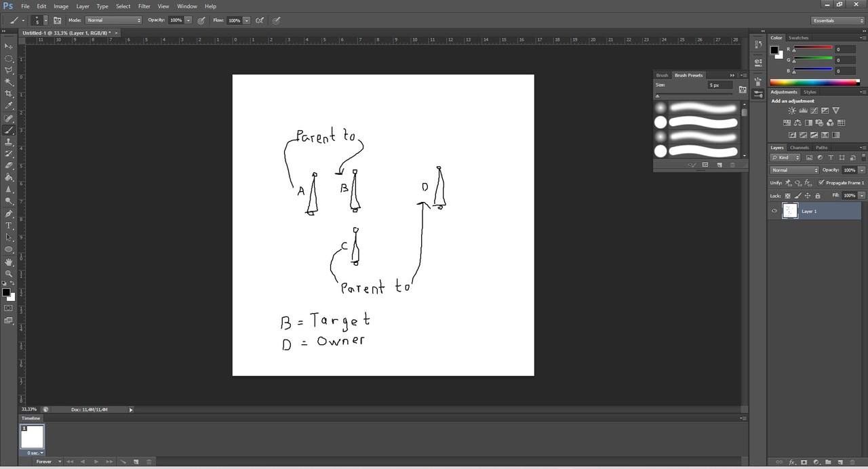Uncheck the Propagate Frame 1 option
This screenshot has width=868, height=469.
click(820, 182)
